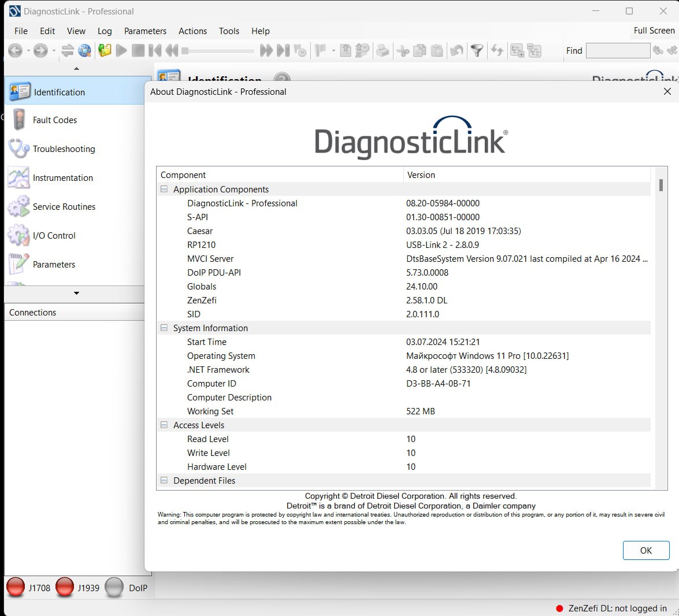Viewport: 679px width, 616px height.
Task: Collapse the Dependent Files group
Action: coord(164,480)
